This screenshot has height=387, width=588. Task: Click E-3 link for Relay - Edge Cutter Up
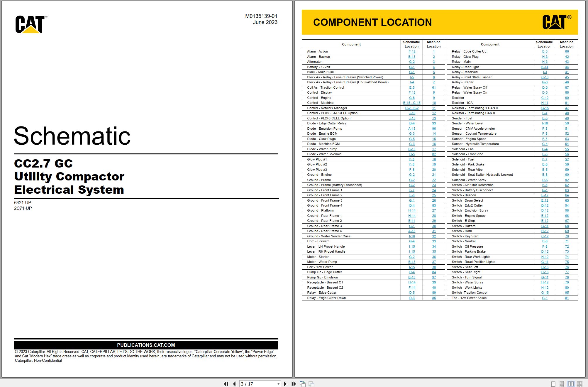tap(545, 52)
